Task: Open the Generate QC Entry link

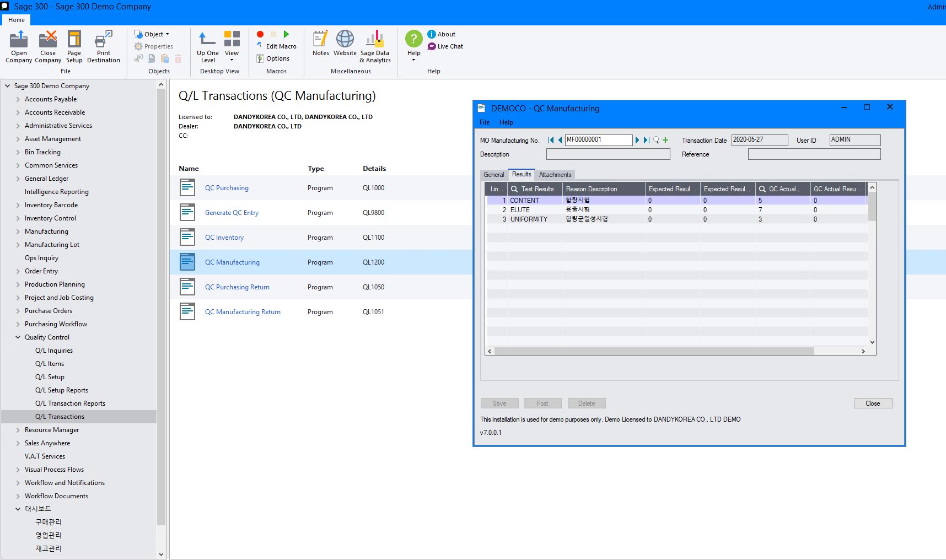Action: [232, 213]
